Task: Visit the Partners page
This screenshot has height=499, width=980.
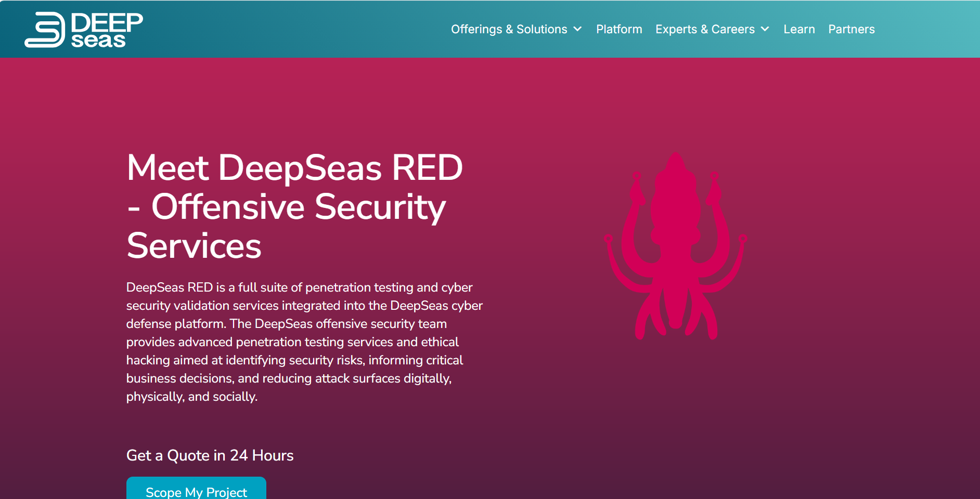Action: (x=852, y=29)
